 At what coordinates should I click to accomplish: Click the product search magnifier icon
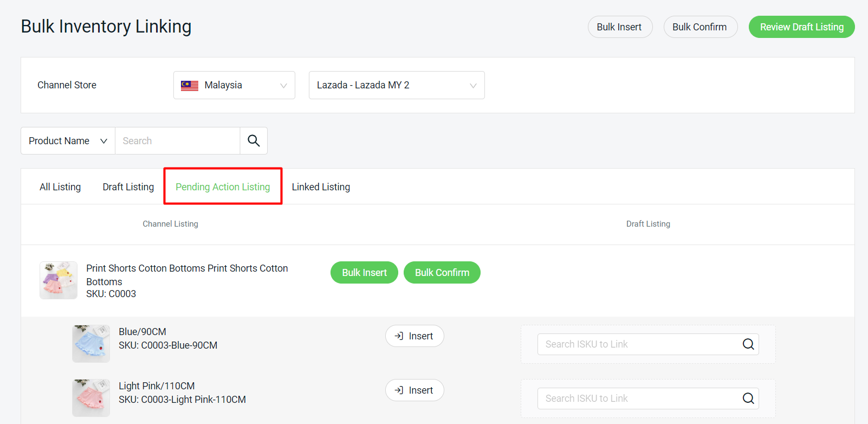point(254,141)
